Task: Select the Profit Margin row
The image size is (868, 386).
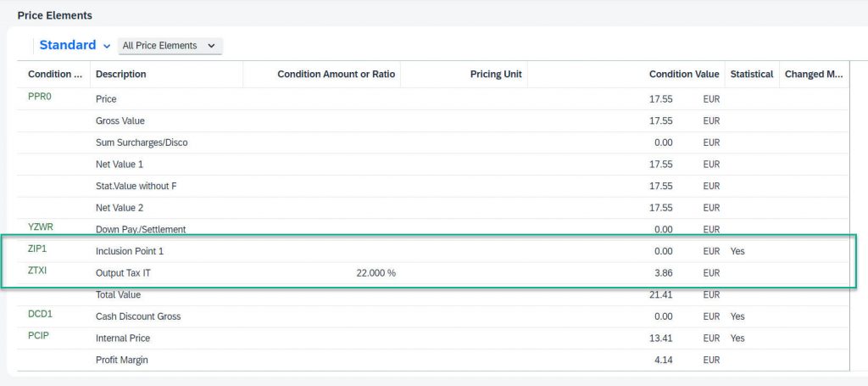Action: pyautogui.click(x=433, y=360)
